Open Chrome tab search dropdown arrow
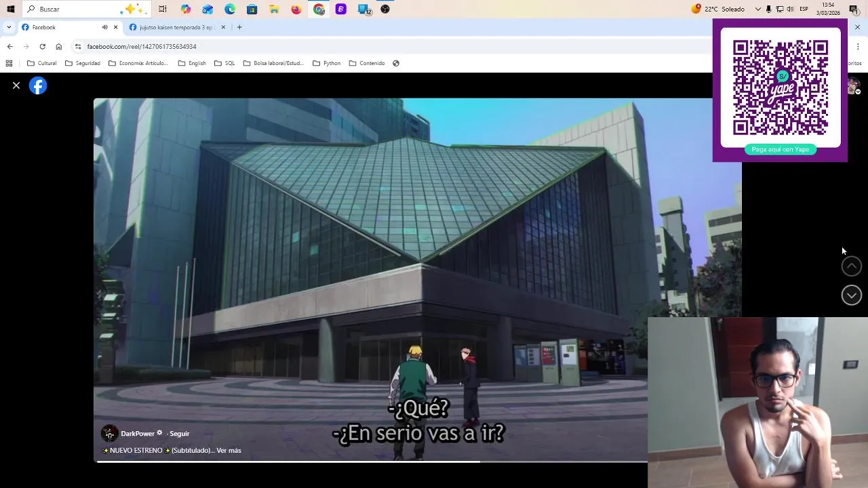This screenshot has height=488, width=868. [9, 27]
